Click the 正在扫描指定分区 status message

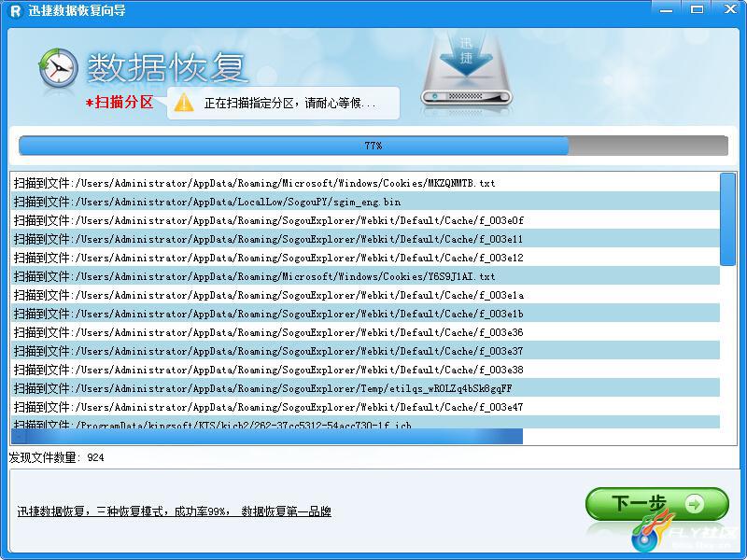[x=290, y=103]
